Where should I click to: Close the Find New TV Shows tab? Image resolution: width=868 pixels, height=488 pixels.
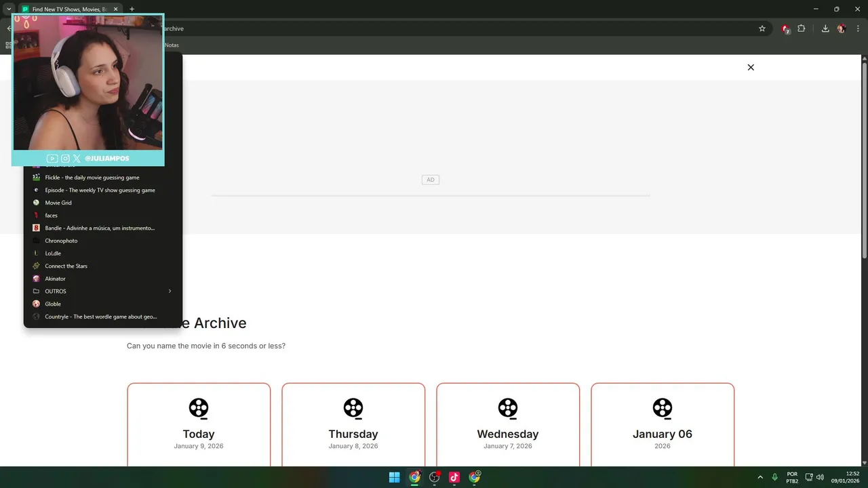tap(115, 9)
